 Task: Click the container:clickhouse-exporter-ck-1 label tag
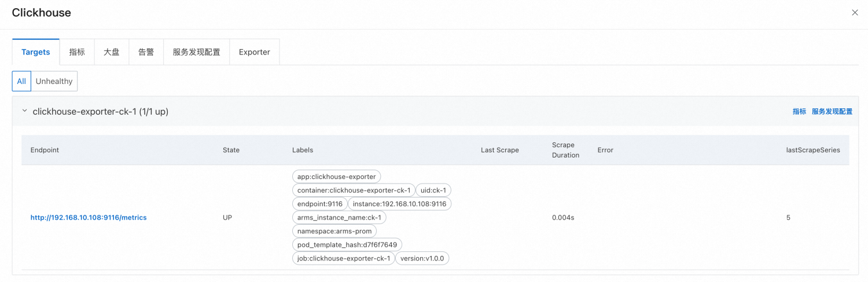point(354,191)
